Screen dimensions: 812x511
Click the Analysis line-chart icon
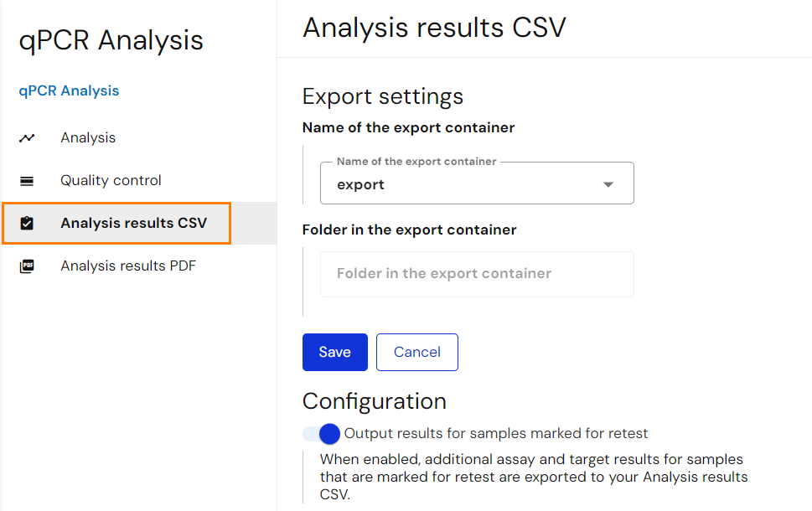click(x=27, y=137)
